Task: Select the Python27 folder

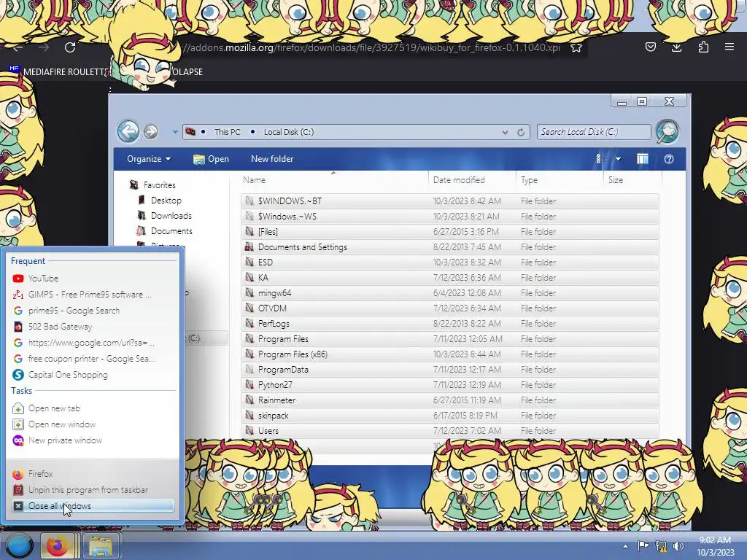Action: 450,385
